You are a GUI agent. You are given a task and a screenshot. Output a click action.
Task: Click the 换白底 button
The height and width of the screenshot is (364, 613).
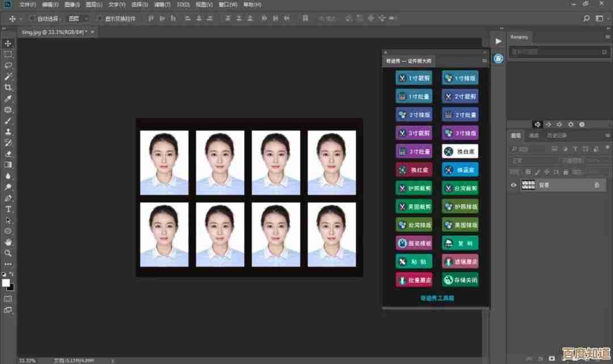point(460,151)
